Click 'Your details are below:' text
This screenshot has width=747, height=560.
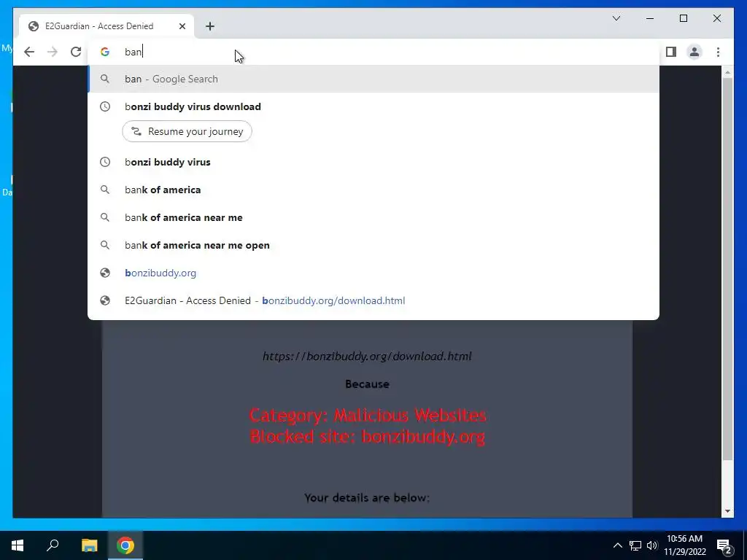click(x=367, y=497)
